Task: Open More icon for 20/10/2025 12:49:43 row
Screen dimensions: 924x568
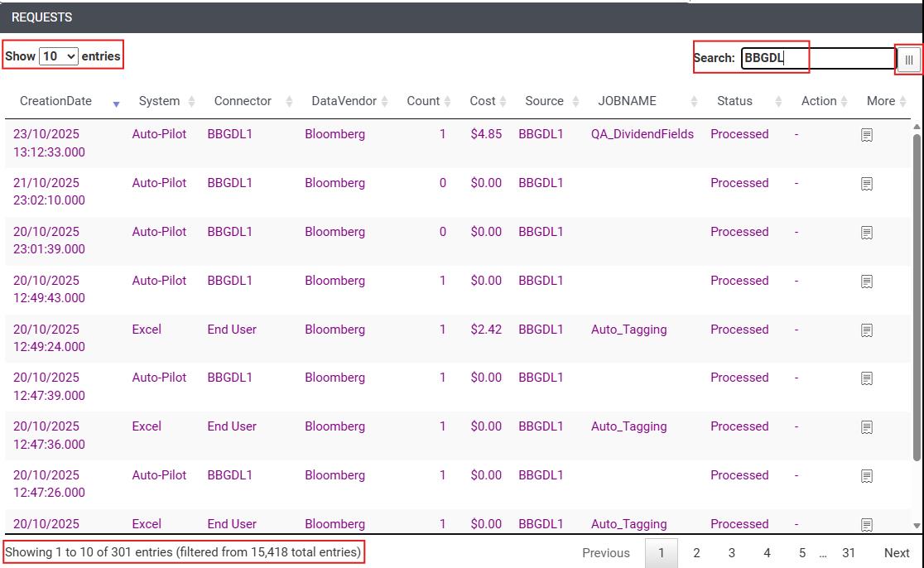Action: pyautogui.click(x=867, y=282)
